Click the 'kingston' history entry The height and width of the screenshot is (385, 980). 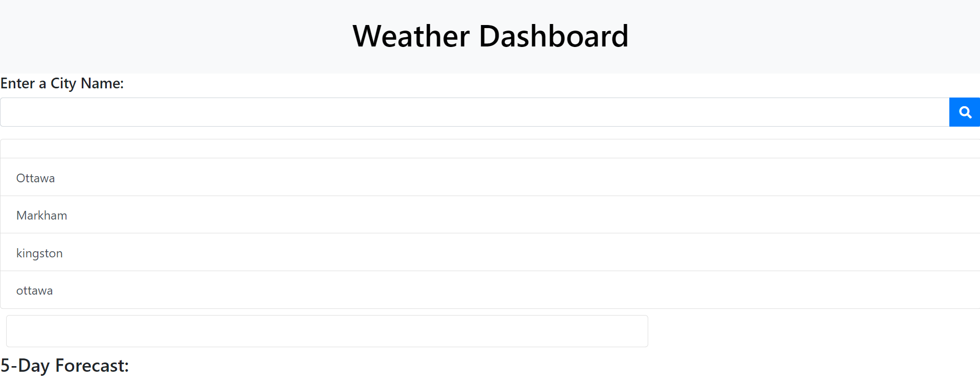tap(39, 252)
